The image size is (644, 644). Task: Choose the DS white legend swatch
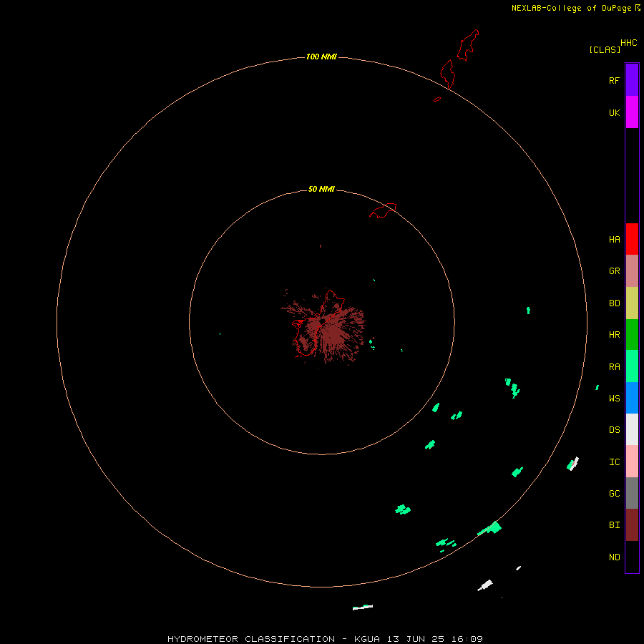[x=632, y=429]
